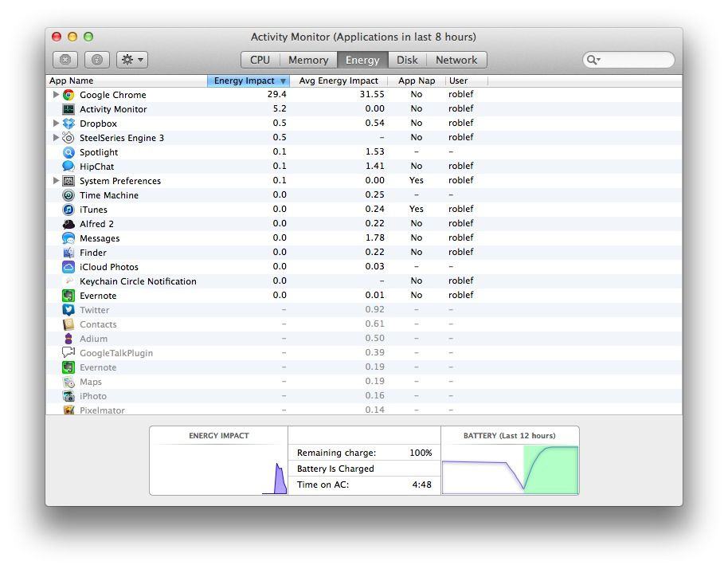Click the Messages app icon
This screenshot has height=569, width=728.
point(68,237)
